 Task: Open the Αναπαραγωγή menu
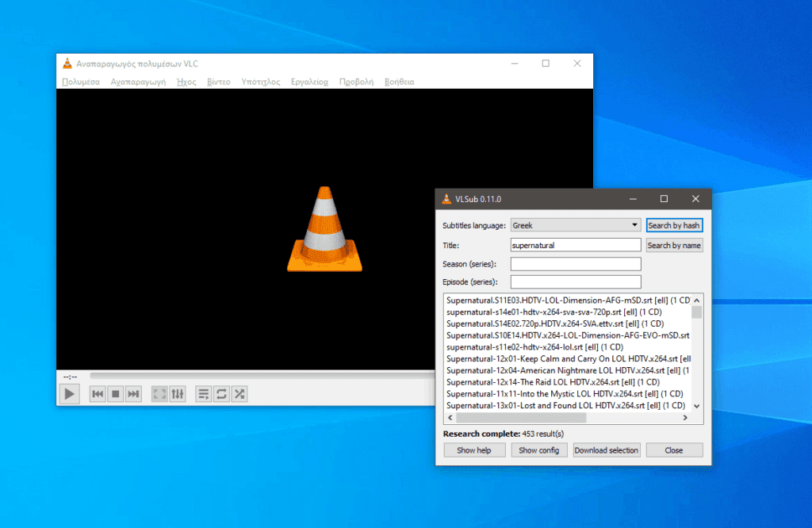(x=138, y=82)
